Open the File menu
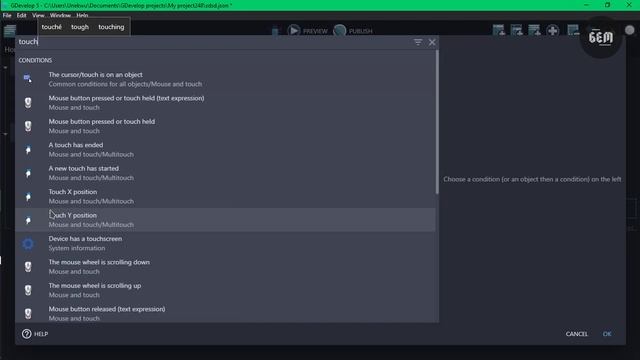 [7, 16]
